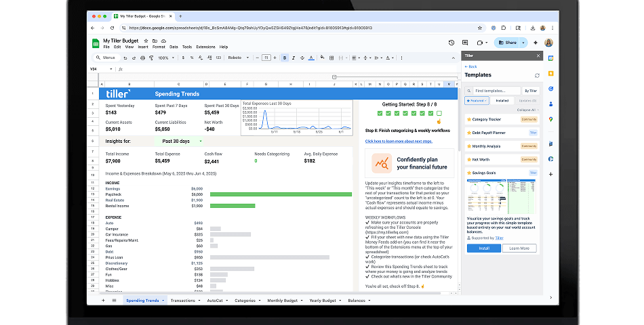Click the browser address bar URL
The image size is (644, 325).
[x=251, y=28]
